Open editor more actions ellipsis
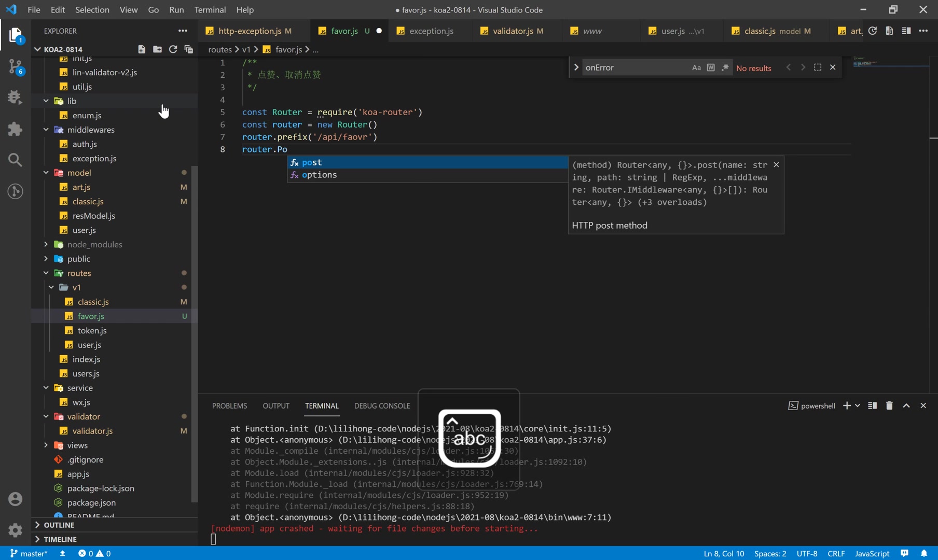This screenshot has width=938, height=560. [923, 31]
